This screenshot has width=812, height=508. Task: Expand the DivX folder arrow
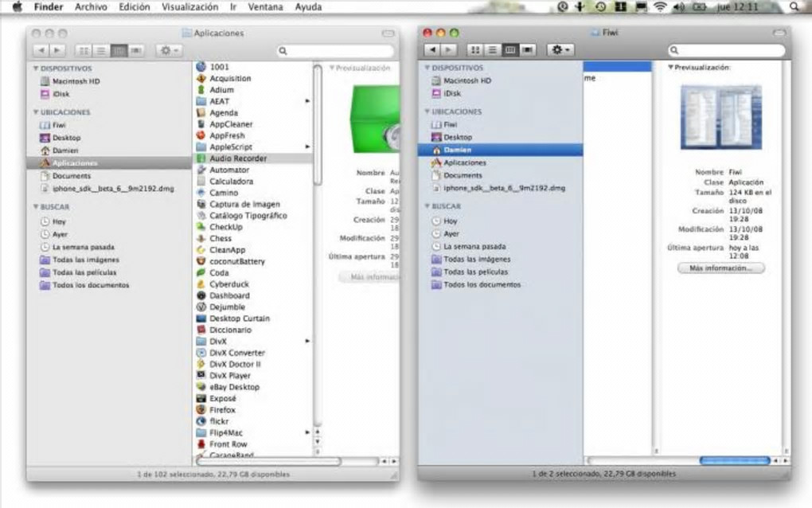[307, 342]
